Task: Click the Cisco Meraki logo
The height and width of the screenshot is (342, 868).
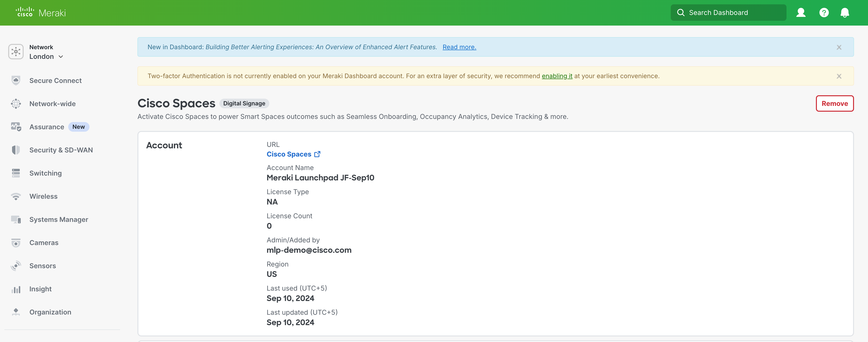Action: 41,13
